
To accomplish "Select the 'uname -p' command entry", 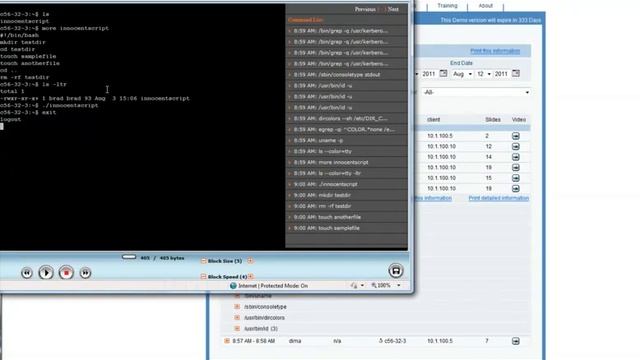I will [x=346, y=140].
